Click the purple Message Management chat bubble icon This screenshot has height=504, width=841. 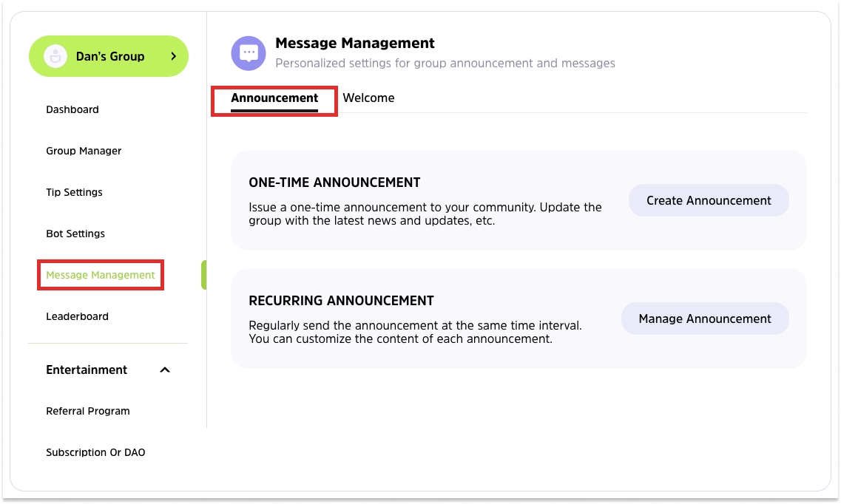(249, 53)
